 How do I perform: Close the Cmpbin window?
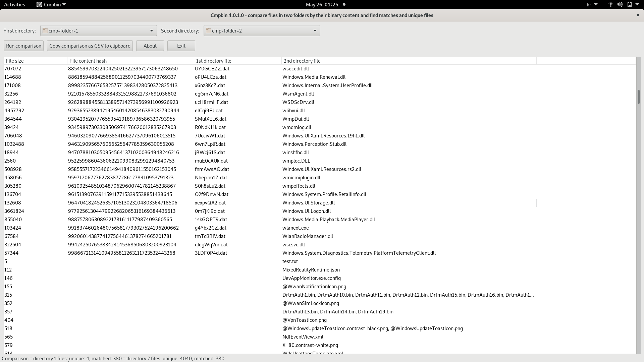click(638, 15)
